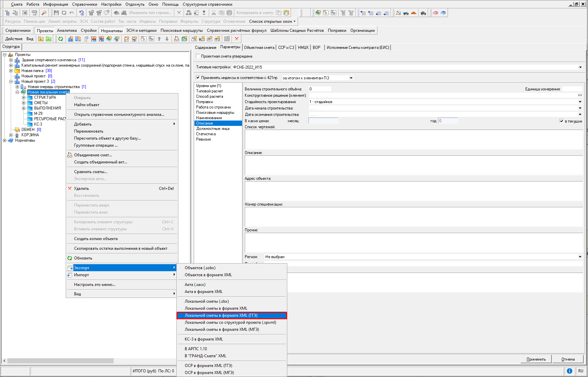Click the Применить button
Image resolution: width=588 pixels, height=377 pixels.
tap(536, 359)
